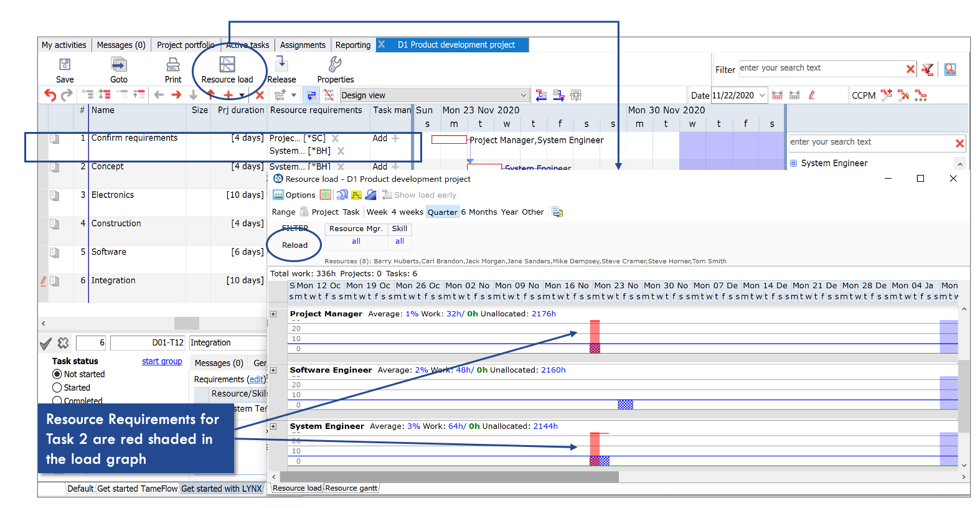The image size is (980, 508).
Task: Remove System [*BH] from Confirm requirements
Action: (341, 151)
